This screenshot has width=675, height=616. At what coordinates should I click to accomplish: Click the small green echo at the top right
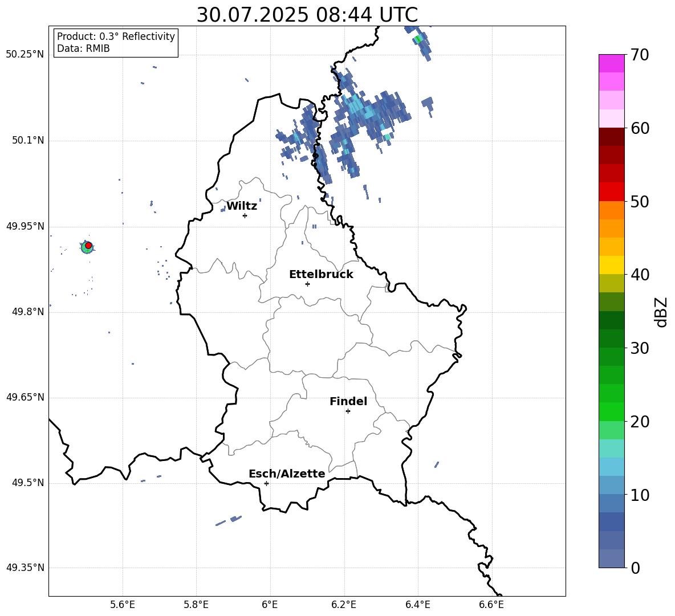click(418, 39)
